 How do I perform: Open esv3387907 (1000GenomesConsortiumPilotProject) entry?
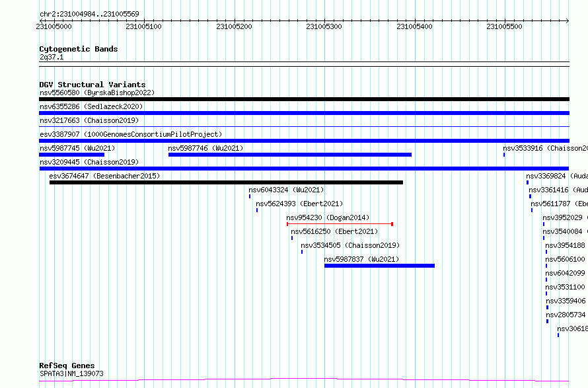pyautogui.click(x=131, y=134)
